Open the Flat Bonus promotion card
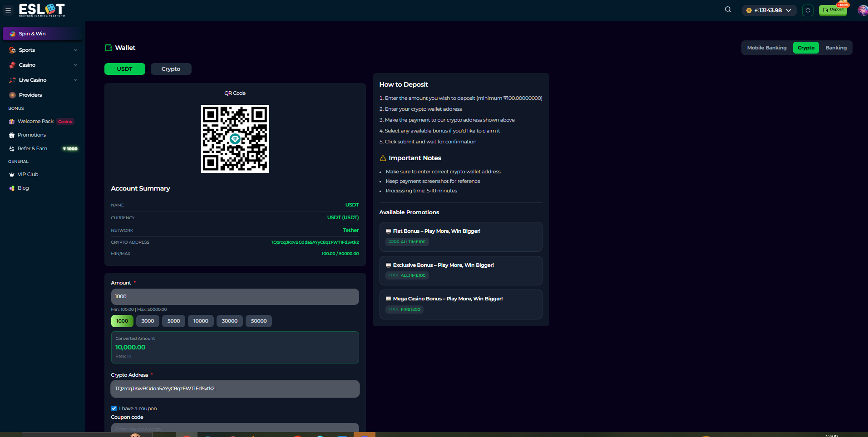868x437 pixels. [x=461, y=237]
